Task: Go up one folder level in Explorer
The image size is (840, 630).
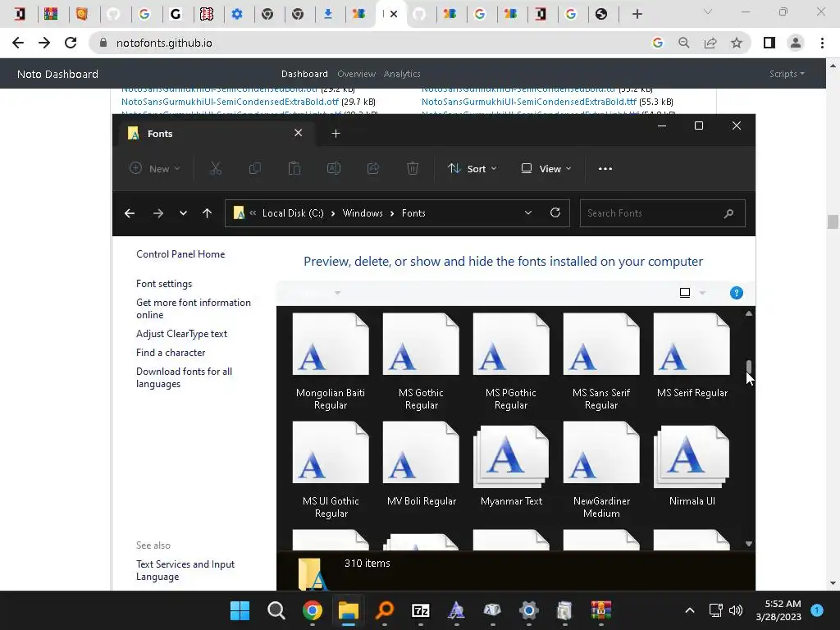Action: (208, 213)
